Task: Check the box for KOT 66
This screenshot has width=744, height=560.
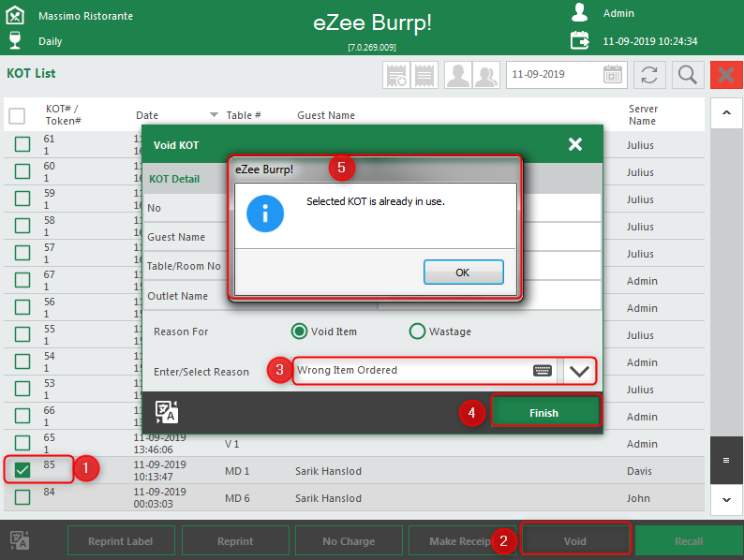Action: pyautogui.click(x=22, y=416)
